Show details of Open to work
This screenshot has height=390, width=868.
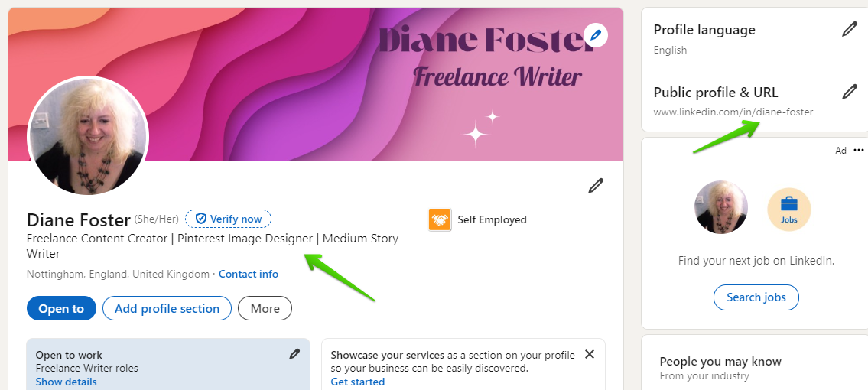click(66, 382)
